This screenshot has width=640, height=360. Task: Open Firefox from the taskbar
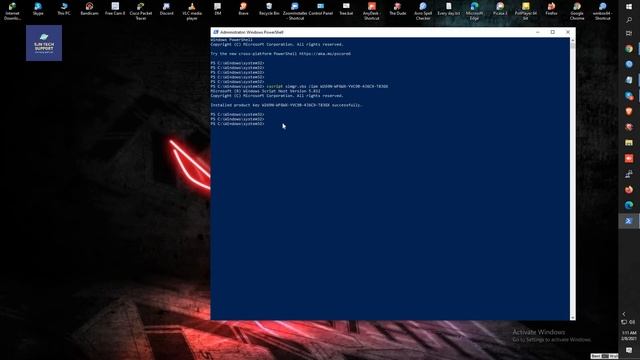click(629, 189)
